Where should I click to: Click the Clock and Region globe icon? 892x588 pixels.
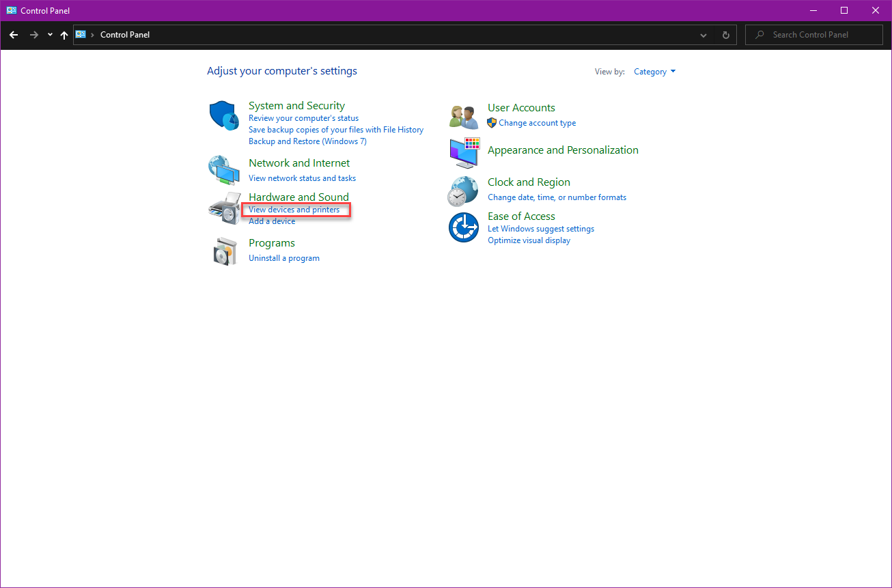[x=463, y=191]
